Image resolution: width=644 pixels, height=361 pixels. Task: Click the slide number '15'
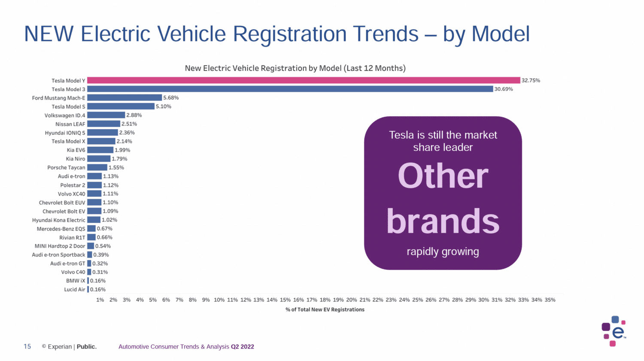pyautogui.click(x=27, y=346)
